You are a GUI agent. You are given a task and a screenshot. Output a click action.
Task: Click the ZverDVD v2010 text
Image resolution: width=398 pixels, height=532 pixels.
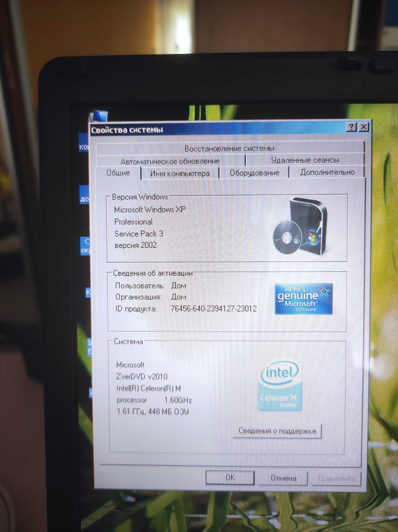click(x=142, y=376)
